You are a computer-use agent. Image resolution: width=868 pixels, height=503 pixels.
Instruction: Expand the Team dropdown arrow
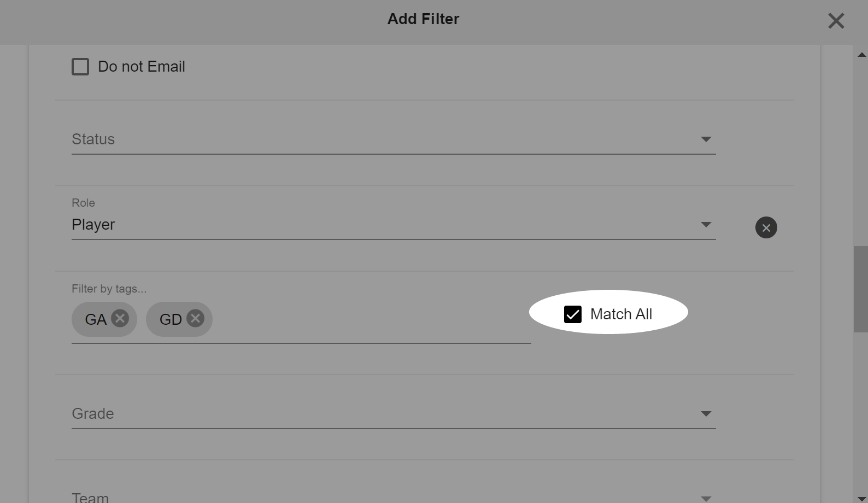point(706,498)
